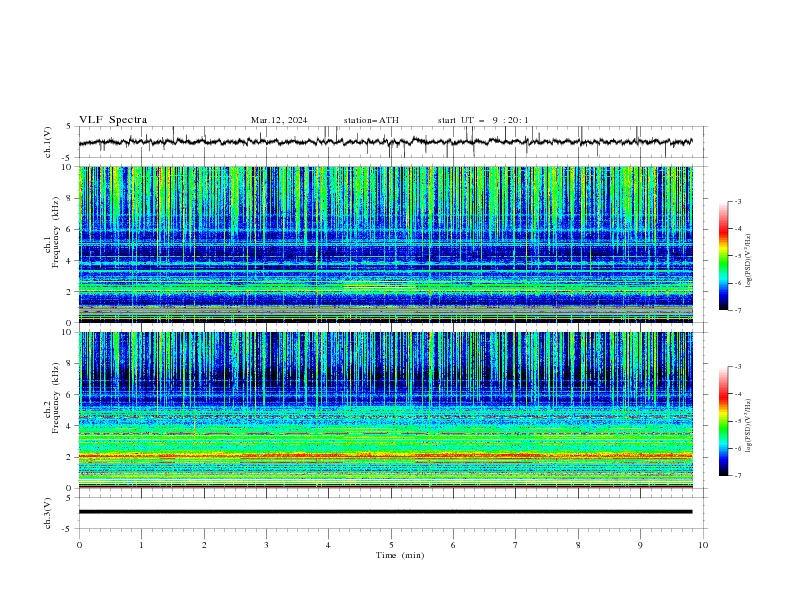The width and height of the screenshot is (792, 612).
Task: Click the "-5" tick on ch.1(V) axis
Action: tap(67, 158)
